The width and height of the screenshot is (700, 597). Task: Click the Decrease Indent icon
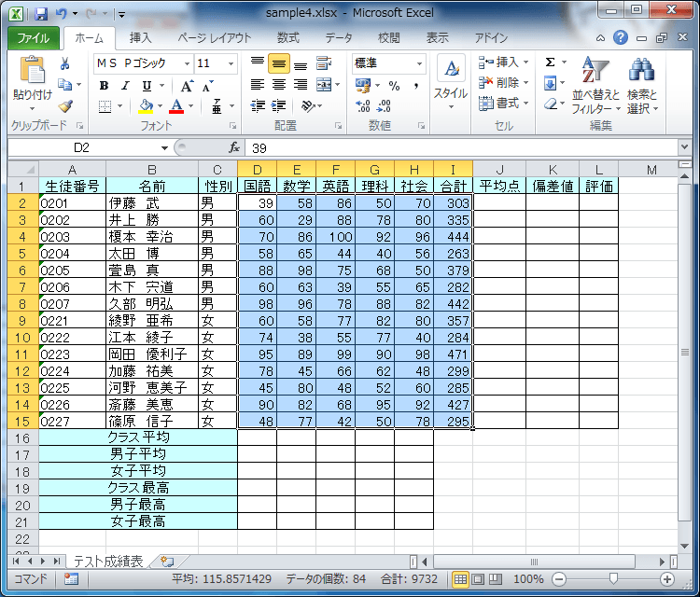258,105
